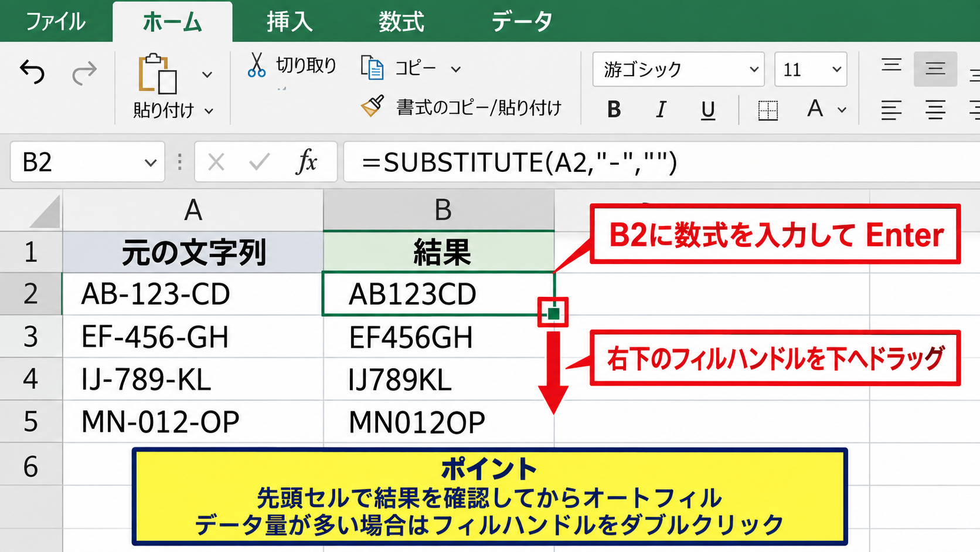Click the Redo arrow icon
This screenshot has height=552, width=980.
click(84, 73)
